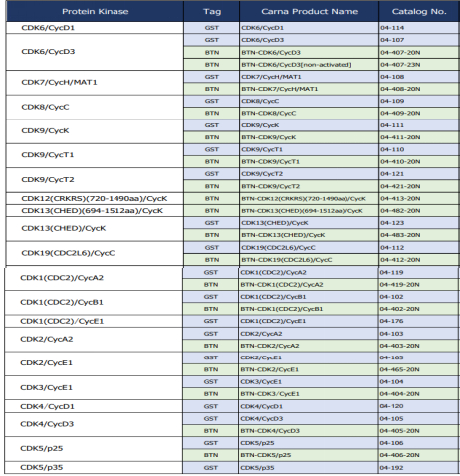
Task: Click catalog number 04-119
Action: tap(391, 272)
